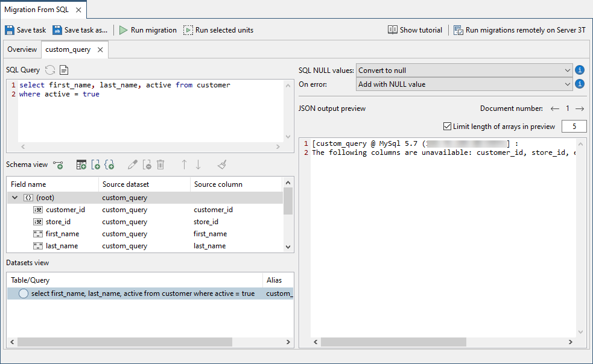The height and width of the screenshot is (364, 593).
Task: Click the broom clean-up icon in Schema view
Action: click(x=222, y=165)
